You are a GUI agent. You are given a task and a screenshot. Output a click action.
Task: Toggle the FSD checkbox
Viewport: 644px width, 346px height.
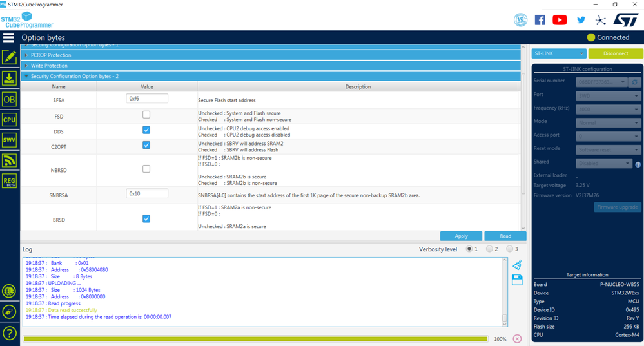[146, 115]
